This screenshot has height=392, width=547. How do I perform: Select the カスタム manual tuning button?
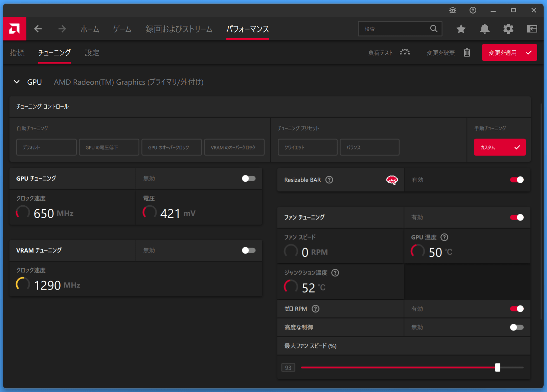tap(500, 147)
